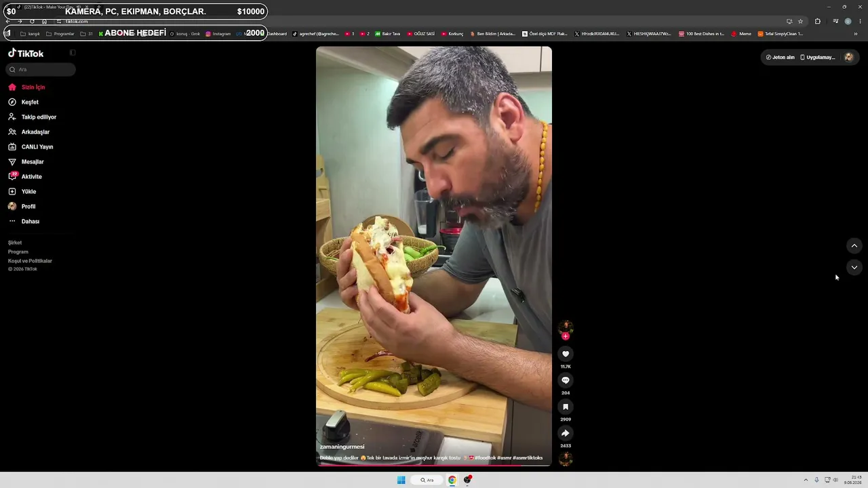
Task: Open the Arkadaşlar section
Action: pyautogui.click(x=28, y=132)
